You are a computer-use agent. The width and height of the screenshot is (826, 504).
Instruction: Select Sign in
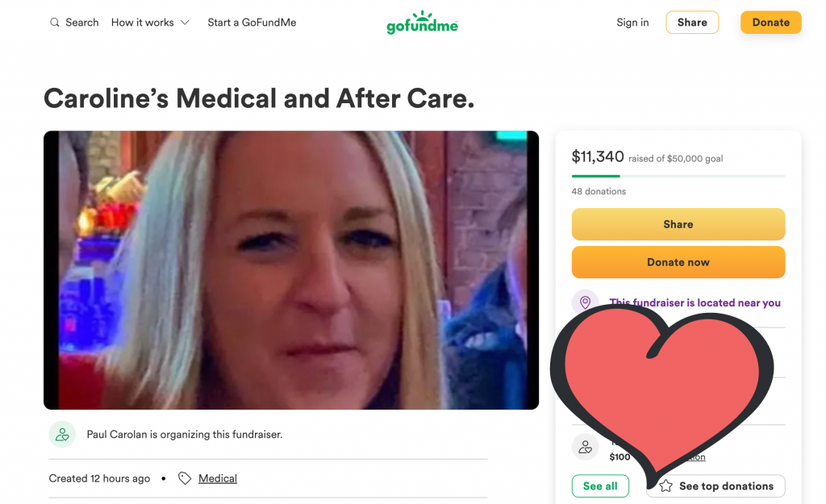(632, 23)
